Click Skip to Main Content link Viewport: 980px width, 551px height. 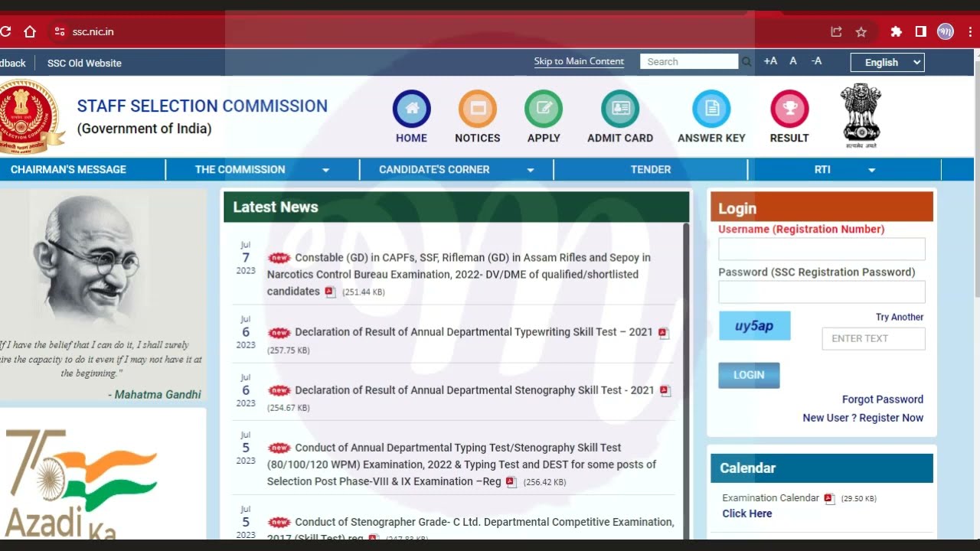pyautogui.click(x=579, y=61)
